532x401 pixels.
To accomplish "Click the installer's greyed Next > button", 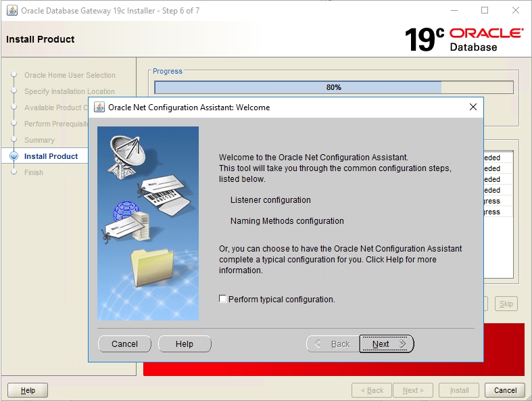I will click(x=413, y=390).
